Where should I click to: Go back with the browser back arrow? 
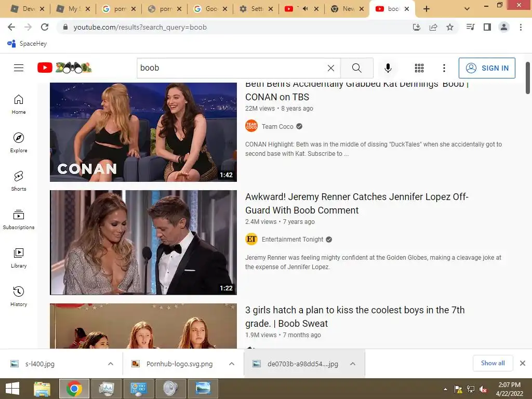tap(11, 27)
